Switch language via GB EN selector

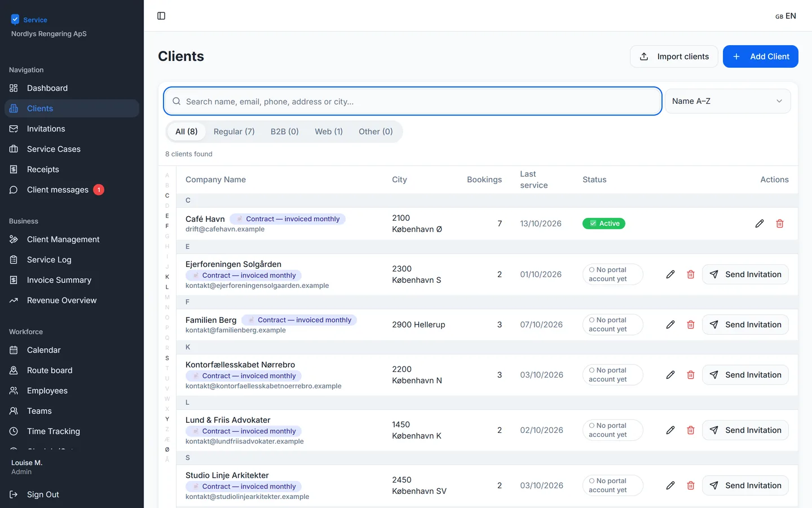coord(785,16)
